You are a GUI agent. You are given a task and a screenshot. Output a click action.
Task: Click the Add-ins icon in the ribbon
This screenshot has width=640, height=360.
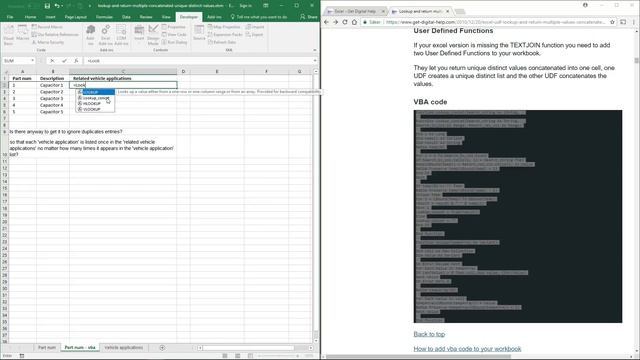coord(91,34)
